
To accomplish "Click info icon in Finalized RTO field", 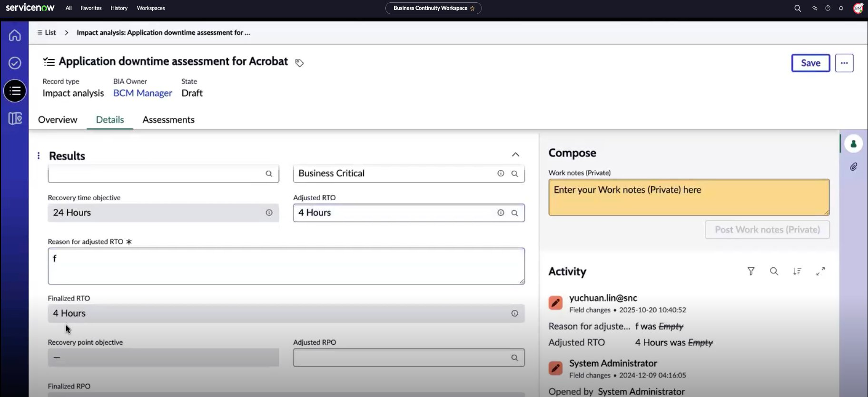I will [514, 313].
